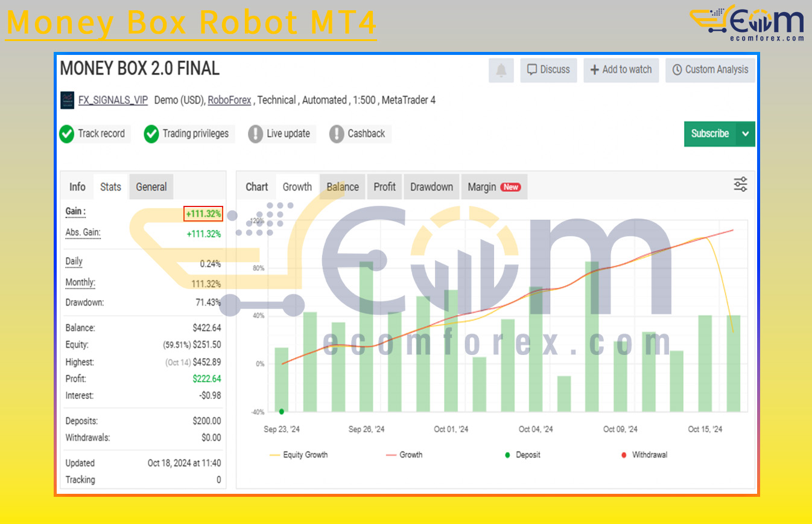Click the FX_SIGNALS_VIP avatar image
The image size is (812, 524).
[68, 100]
